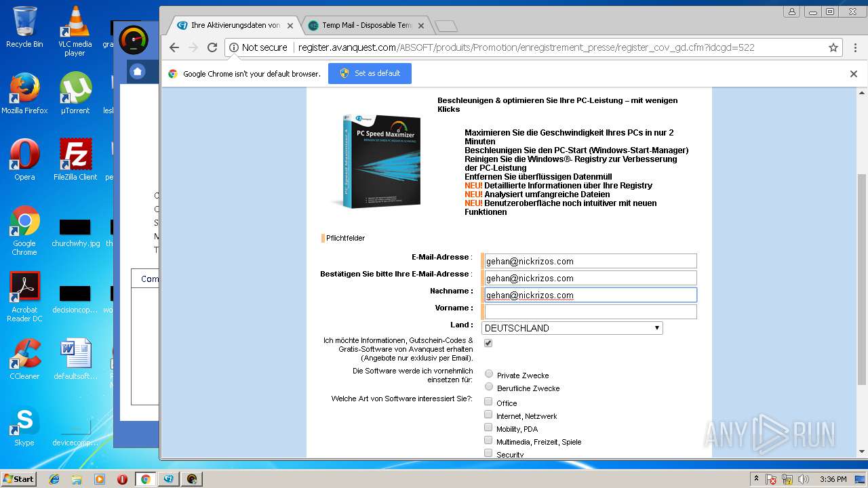
Task: Click the Set as default button
Action: click(370, 73)
